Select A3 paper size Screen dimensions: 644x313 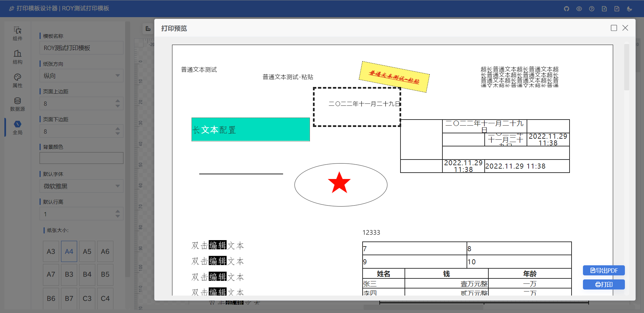pos(51,251)
